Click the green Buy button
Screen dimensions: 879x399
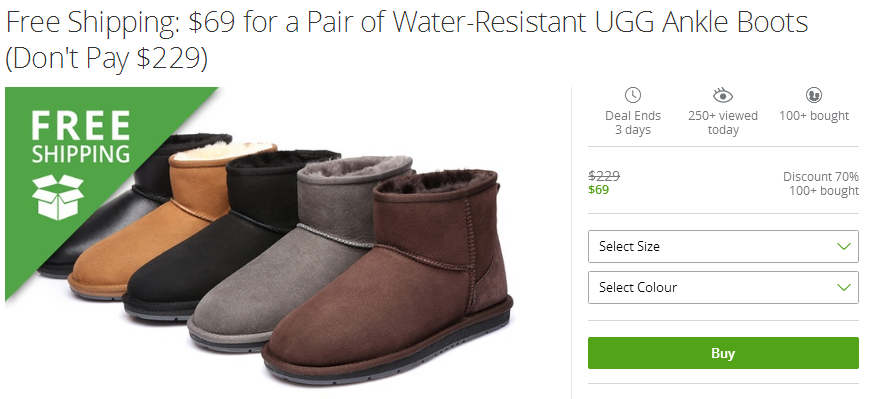tap(723, 353)
